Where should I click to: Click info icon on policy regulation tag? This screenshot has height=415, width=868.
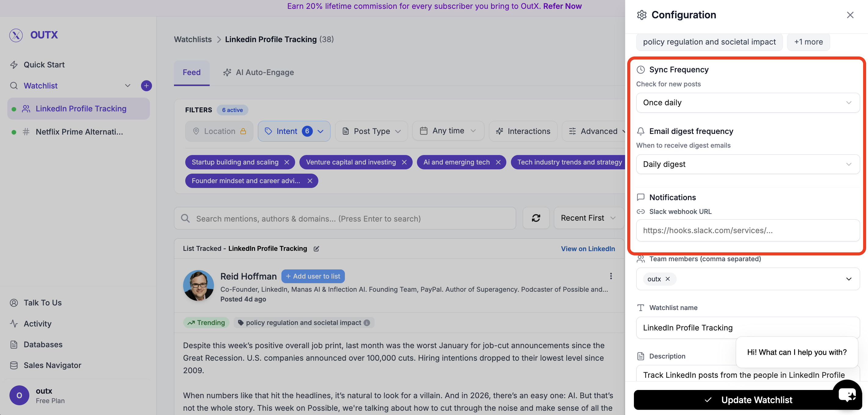point(367,323)
